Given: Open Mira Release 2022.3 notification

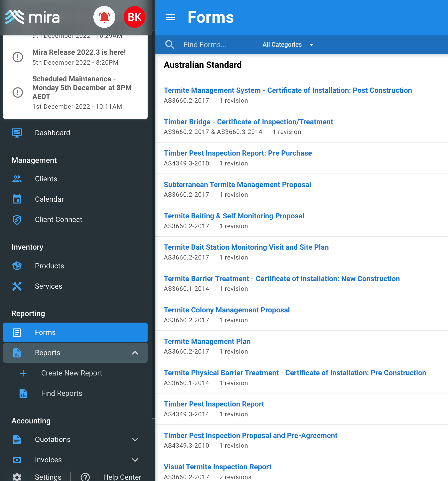Looking at the screenshot, I should (x=75, y=57).
